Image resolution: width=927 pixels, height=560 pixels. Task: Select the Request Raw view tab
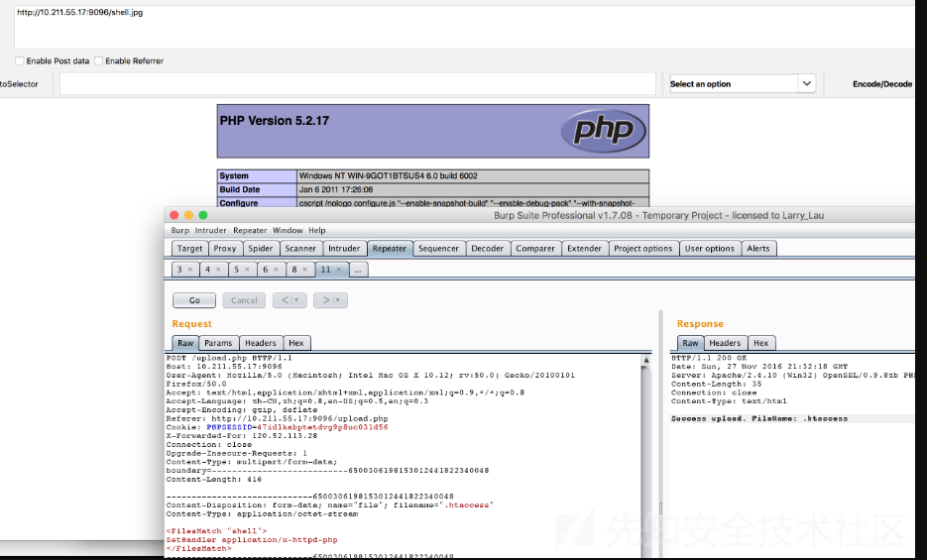tap(185, 343)
